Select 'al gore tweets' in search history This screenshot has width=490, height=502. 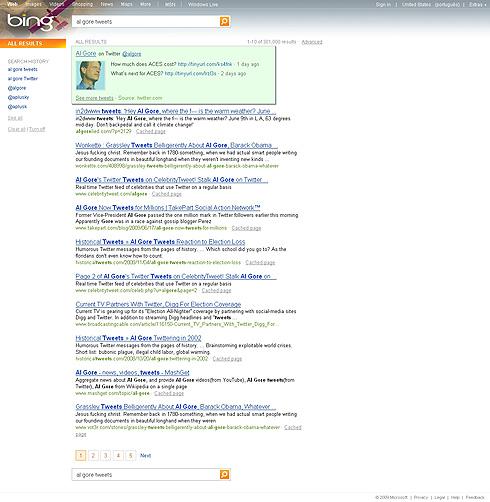click(x=23, y=69)
